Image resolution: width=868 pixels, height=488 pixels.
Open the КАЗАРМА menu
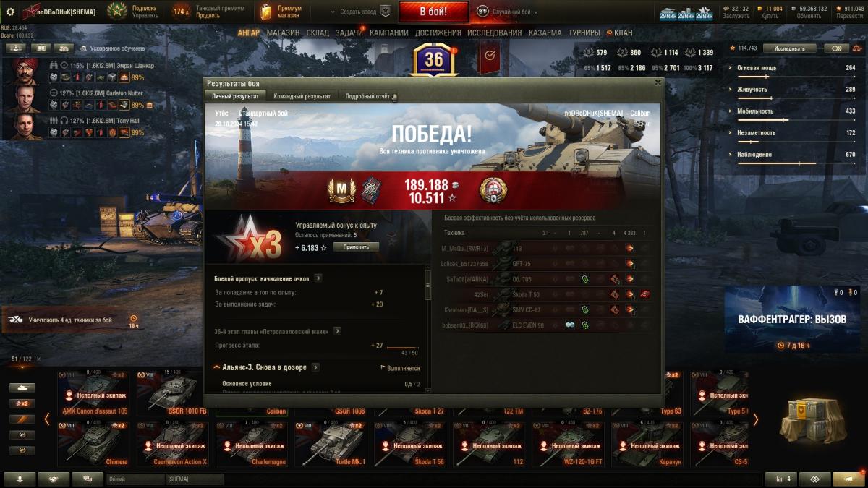(x=545, y=33)
